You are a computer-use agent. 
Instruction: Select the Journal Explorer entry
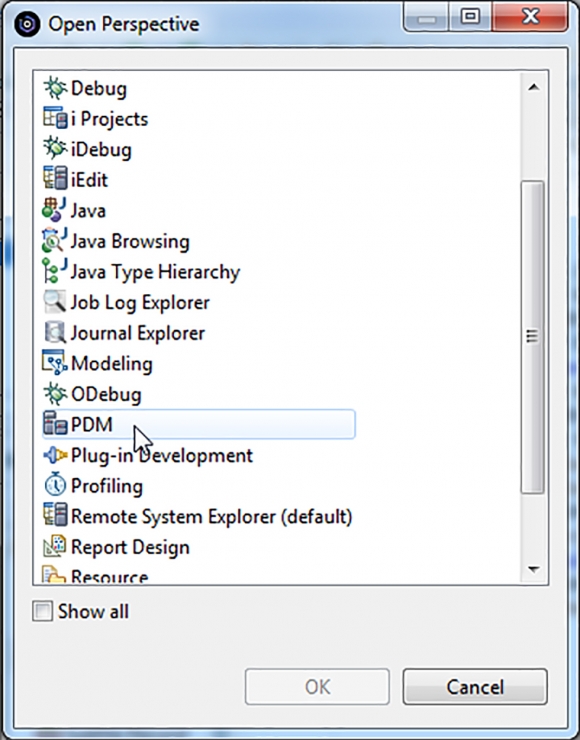pyautogui.click(x=124, y=333)
